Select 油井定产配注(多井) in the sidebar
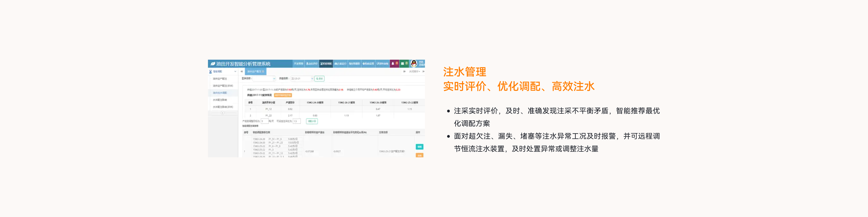The width and height of the screenshot is (868, 217). pos(223,86)
